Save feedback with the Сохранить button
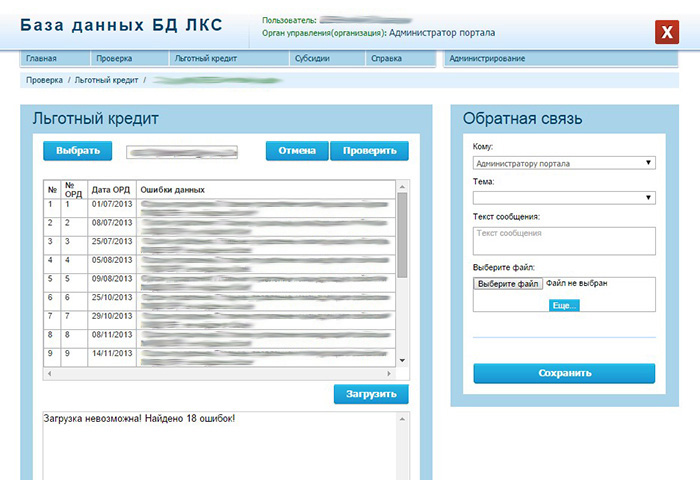The image size is (700, 480). click(x=564, y=373)
